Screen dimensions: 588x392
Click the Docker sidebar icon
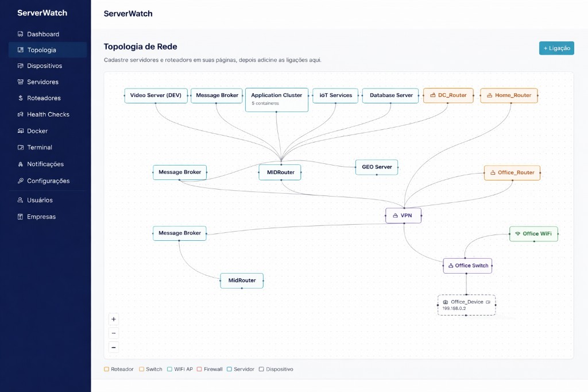21,131
